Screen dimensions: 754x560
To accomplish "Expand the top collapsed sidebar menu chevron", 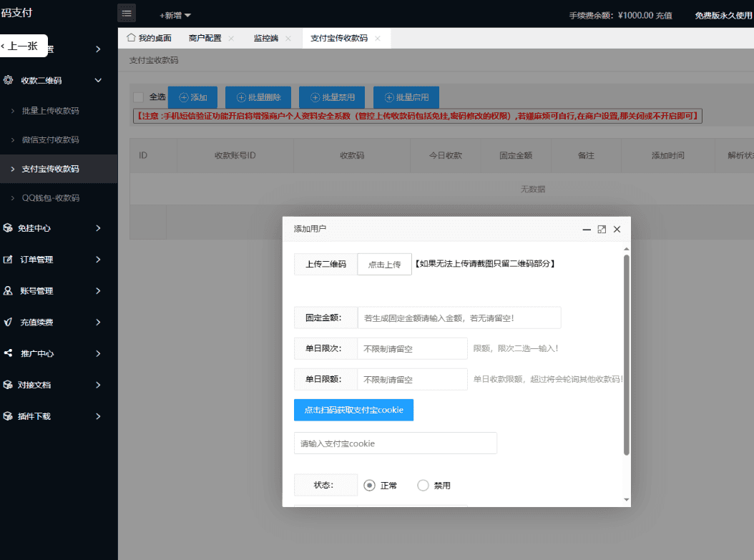I will coord(98,49).
